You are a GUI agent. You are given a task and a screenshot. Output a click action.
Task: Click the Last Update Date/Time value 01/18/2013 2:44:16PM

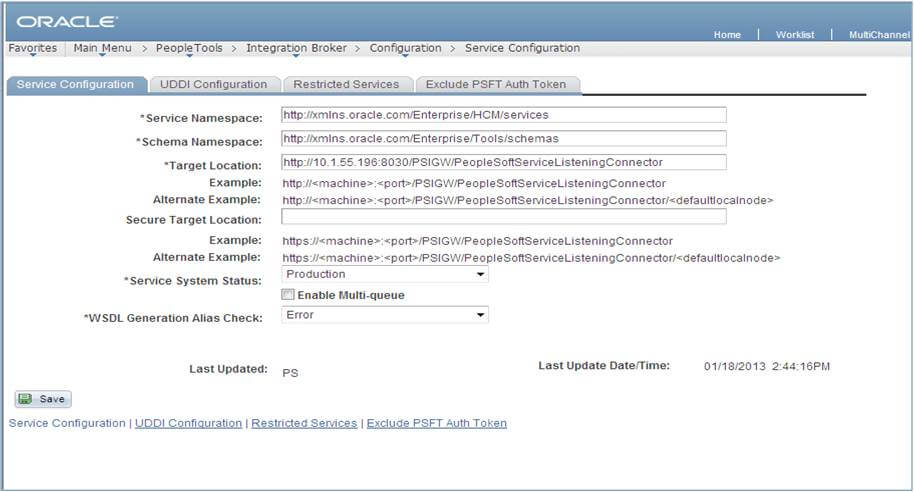(x=767, y=367)
